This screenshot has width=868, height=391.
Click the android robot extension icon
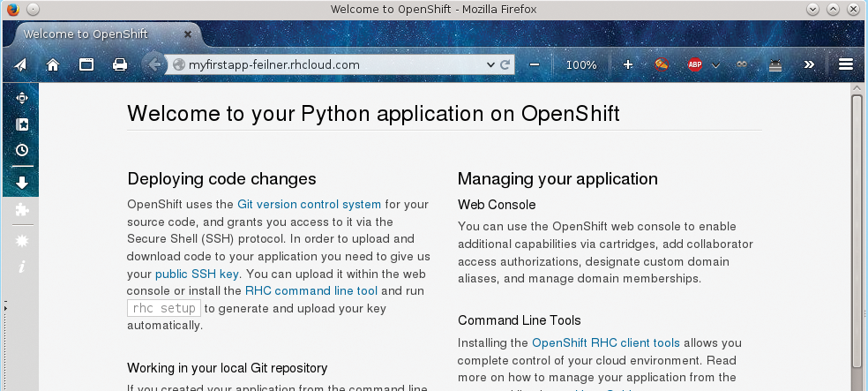pos(775,65)
